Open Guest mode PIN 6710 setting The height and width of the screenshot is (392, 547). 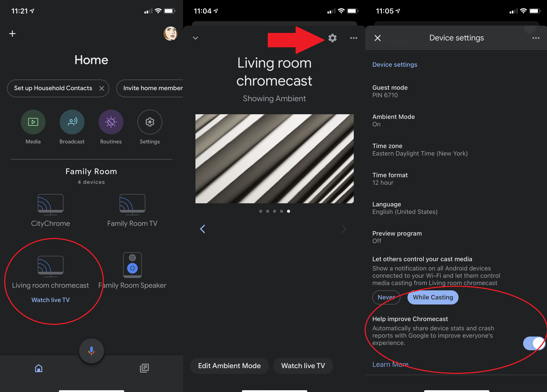point(456,91)
